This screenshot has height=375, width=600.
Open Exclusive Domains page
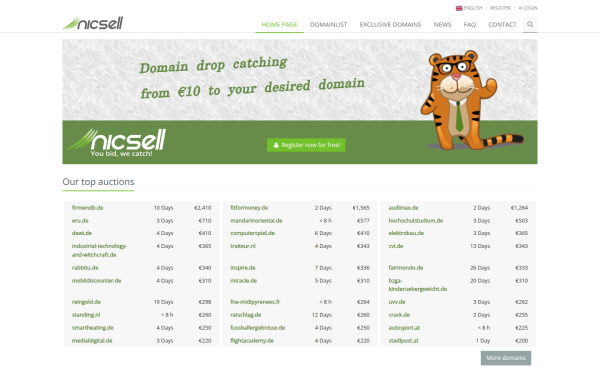pyautogui.click(x=390, y=24)
